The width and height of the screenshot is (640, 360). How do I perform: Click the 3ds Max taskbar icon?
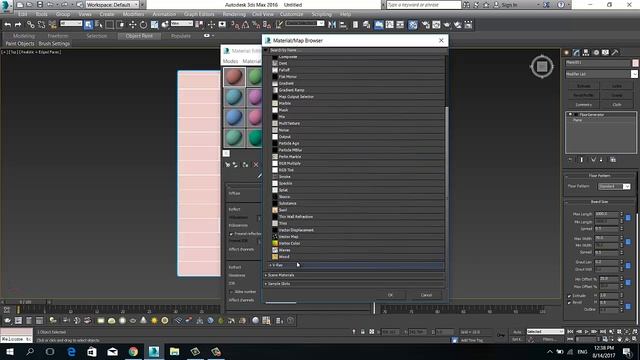coord(154,351)
